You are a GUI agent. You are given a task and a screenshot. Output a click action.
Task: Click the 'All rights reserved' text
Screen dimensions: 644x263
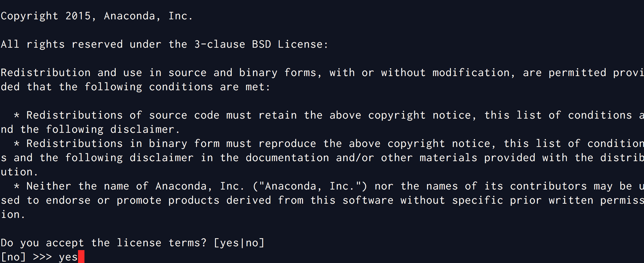coord(62,44)
